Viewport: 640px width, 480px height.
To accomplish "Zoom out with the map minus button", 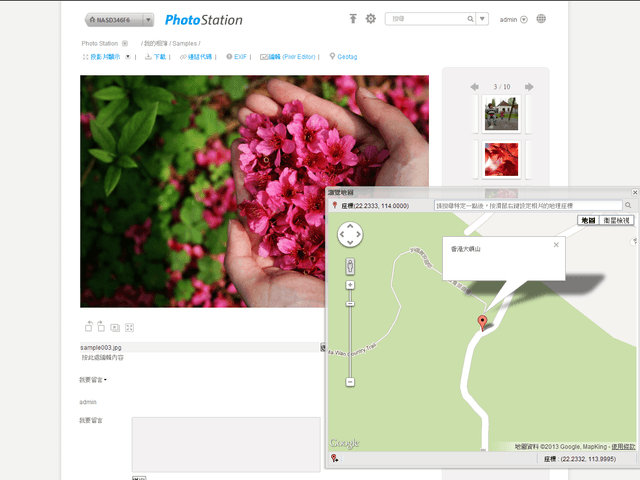I will click(x=350, y=382).
